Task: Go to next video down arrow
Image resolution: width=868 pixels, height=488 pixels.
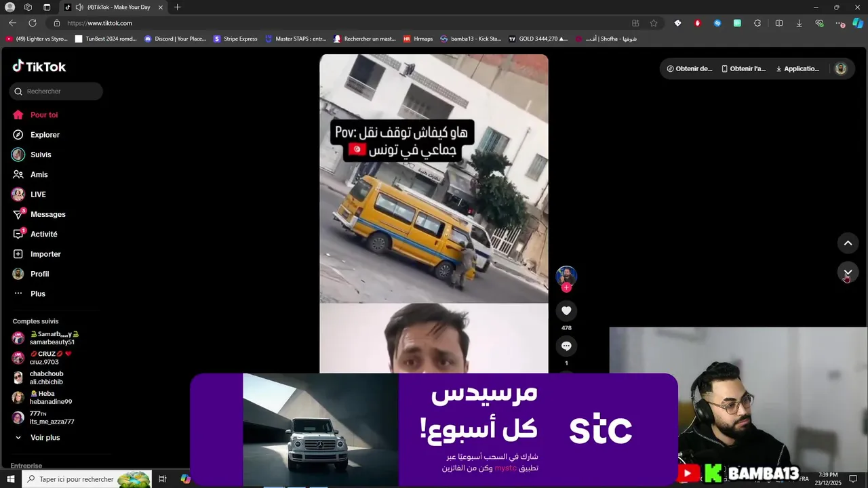Action: pyautogui.click(x=848, y=272)
